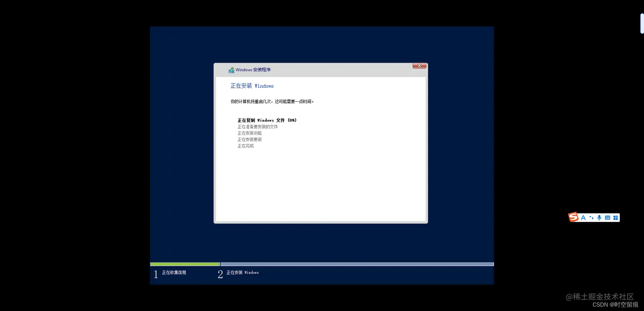The height and width of the screenshot is (311, 644).
Task: Click the Sogou microphone voice input icon
Action: point(599,218)
